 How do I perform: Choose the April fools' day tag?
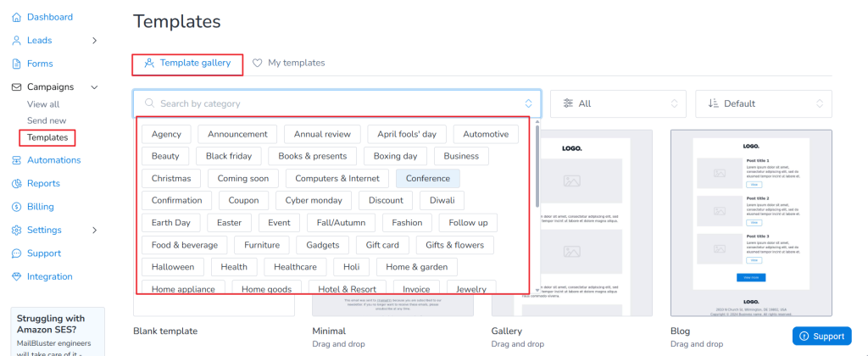click(x=407, y=134)
